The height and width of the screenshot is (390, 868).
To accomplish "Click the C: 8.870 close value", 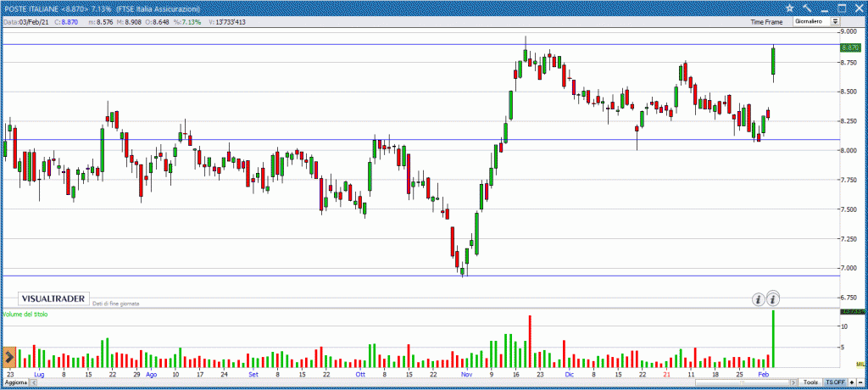I will click(66, 22).
